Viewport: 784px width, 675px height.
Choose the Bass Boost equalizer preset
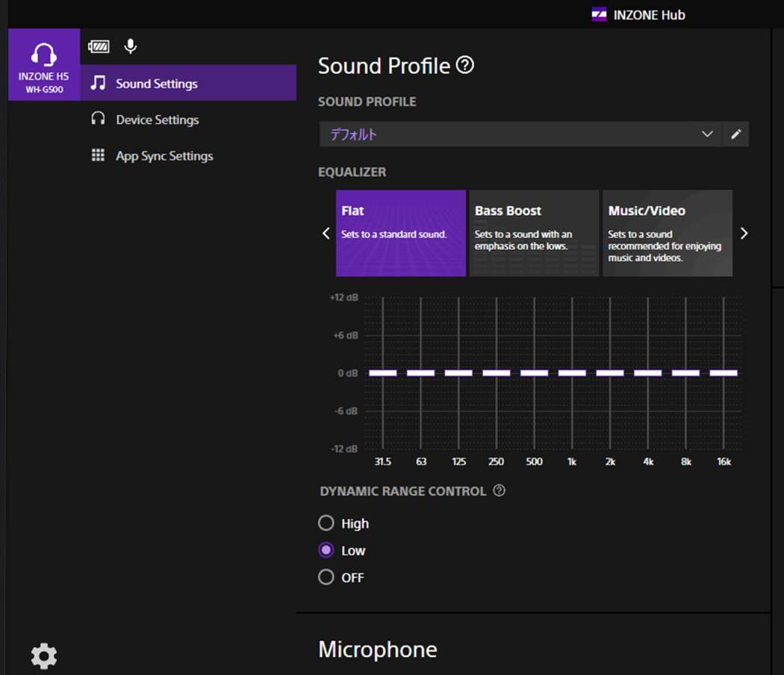(x=534, y=233)
